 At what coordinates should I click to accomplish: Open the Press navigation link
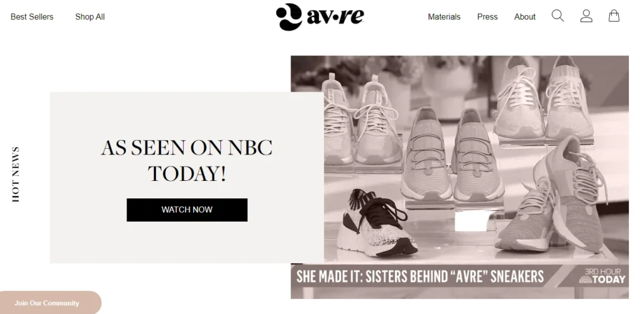[x=487, y=17]
